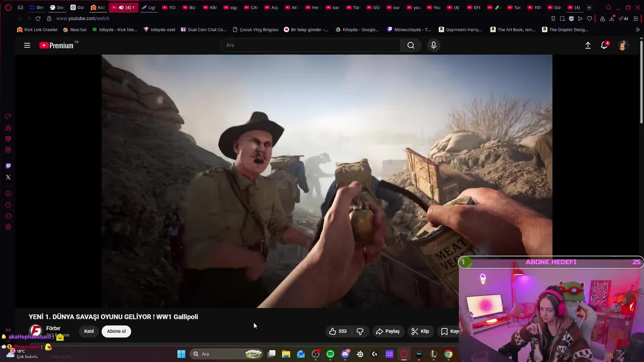Switch to the 'EFE' YouTube tab
The width and height of the screenshot is (644, 362).
pos(474,8)
